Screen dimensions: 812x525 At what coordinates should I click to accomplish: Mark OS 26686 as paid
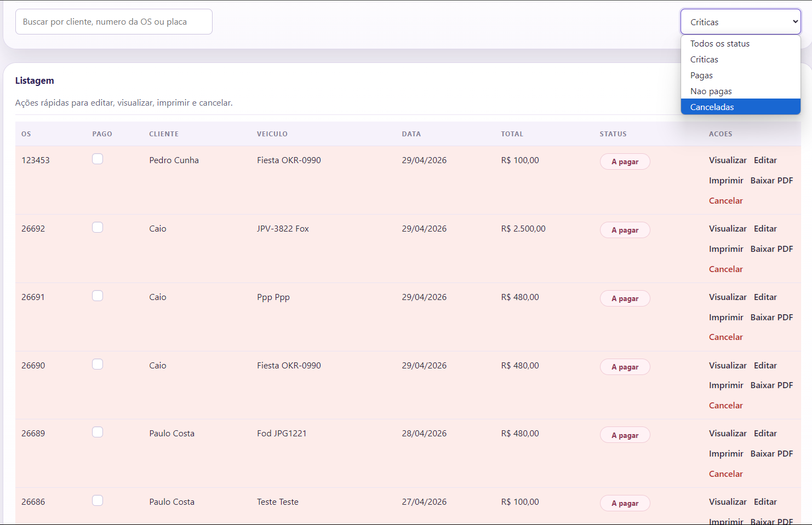pyautogui.click(x=98, y=500)
